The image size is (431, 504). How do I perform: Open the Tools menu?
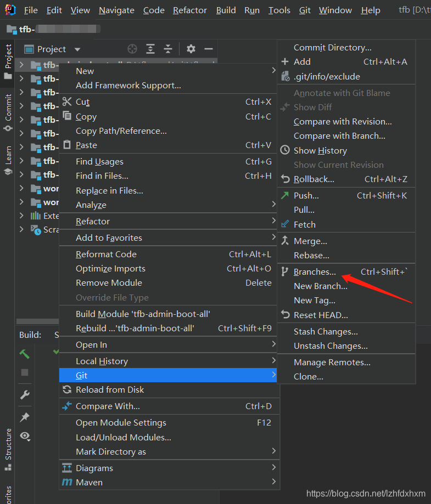[279, 10]
